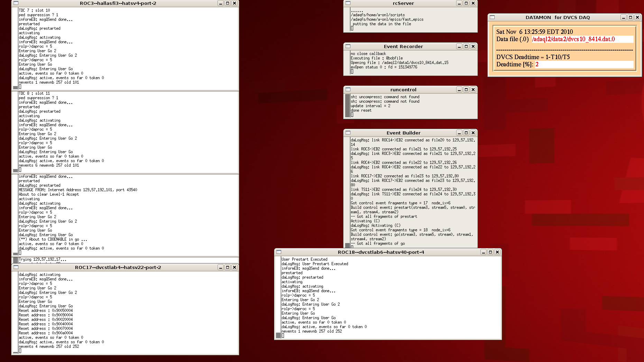Maximize the ROC3--hallasfi3--hatsv4-port-2 window
Screen dimensions: 644x362
pyautogui.click(x=228, y=3)
